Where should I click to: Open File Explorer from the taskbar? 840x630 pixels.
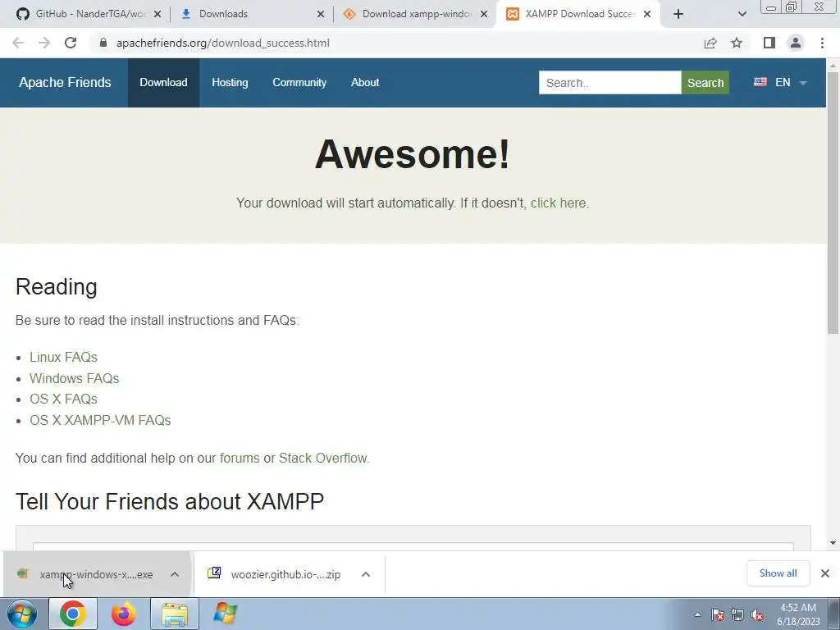pos(175,614)
